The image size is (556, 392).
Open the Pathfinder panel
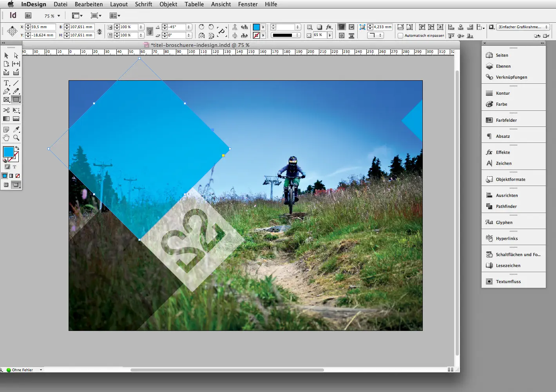click(x=505, y=206)
